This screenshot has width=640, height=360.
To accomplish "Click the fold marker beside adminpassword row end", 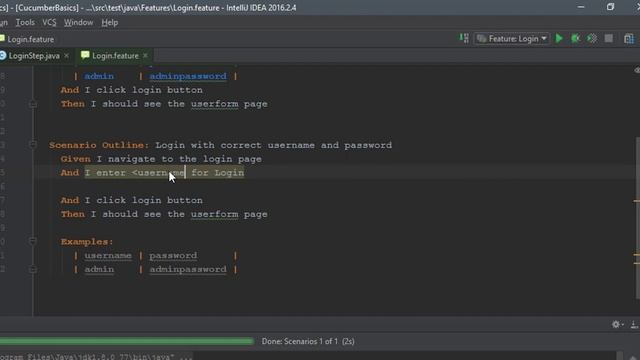I will click(x=33, y=269).
